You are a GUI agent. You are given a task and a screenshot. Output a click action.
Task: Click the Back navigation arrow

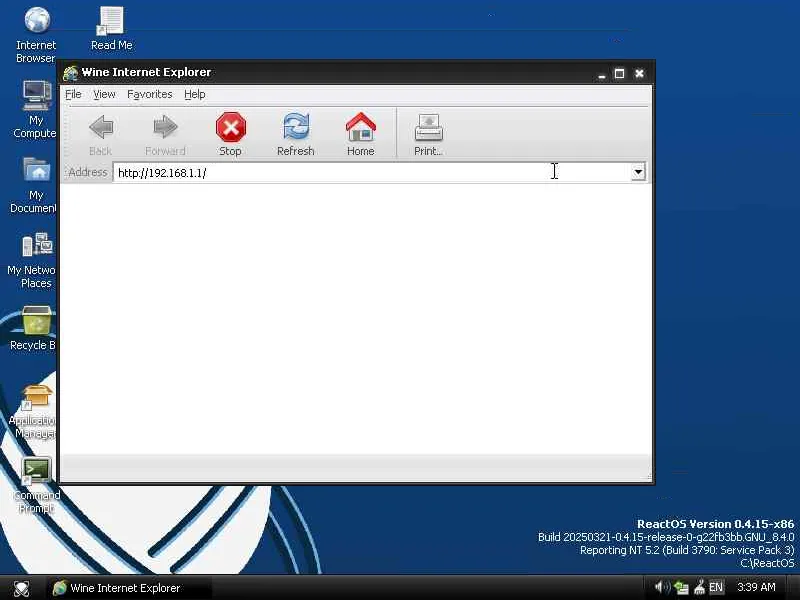pyautogui.click(x=101, y=135)
